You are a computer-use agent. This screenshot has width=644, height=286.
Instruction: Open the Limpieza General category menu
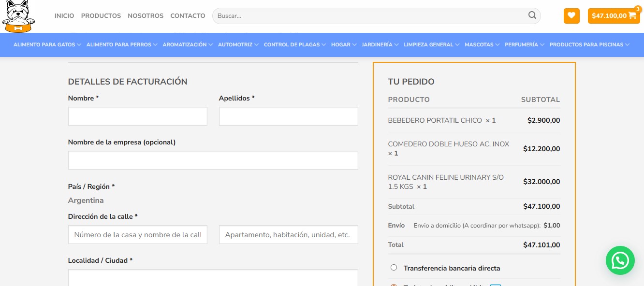point(431,44)
